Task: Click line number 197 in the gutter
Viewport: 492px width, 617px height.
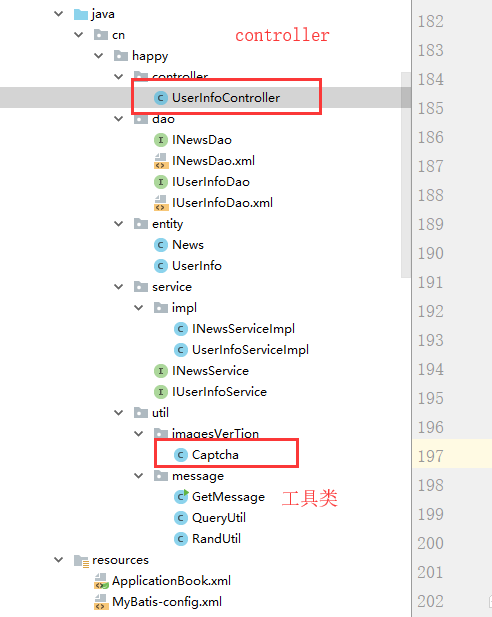Action: tap(430, 456)
